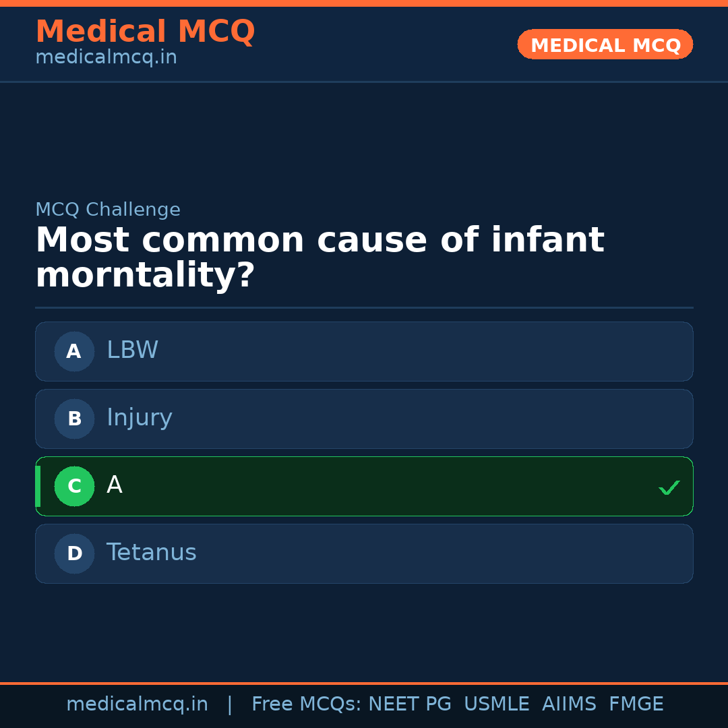Select answer option D, Tetanus
This screenshot has width=728, height=728.
[x=364, y=553]
